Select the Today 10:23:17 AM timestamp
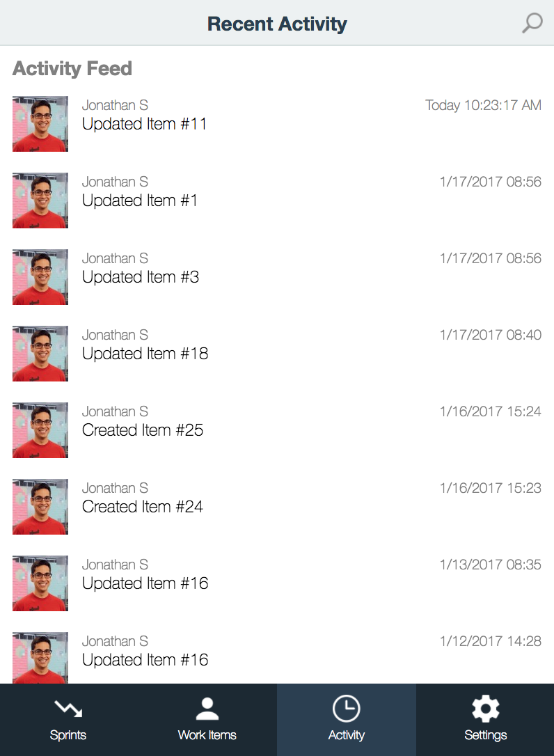The image size is (554, 756). click(x=483, y=105)
